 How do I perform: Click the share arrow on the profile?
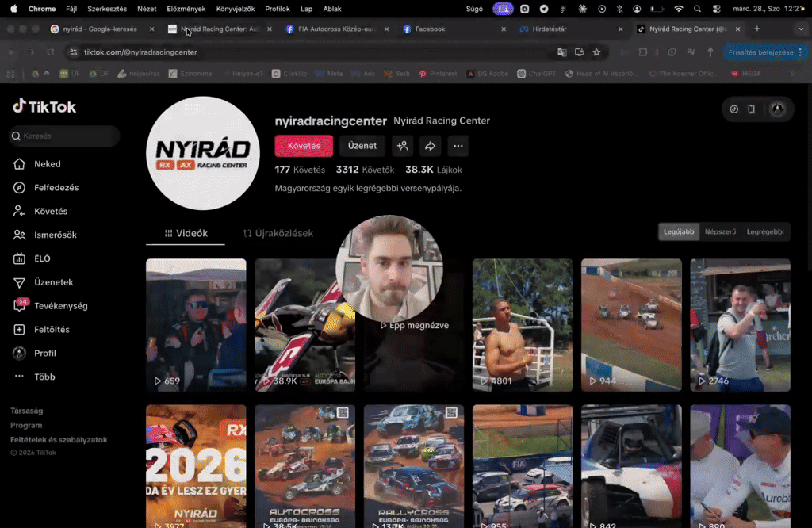click(x=431, y=146)
